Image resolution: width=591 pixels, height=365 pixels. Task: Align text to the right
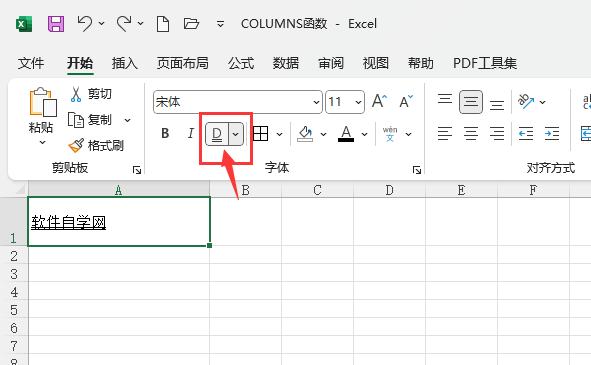[497, 133]
